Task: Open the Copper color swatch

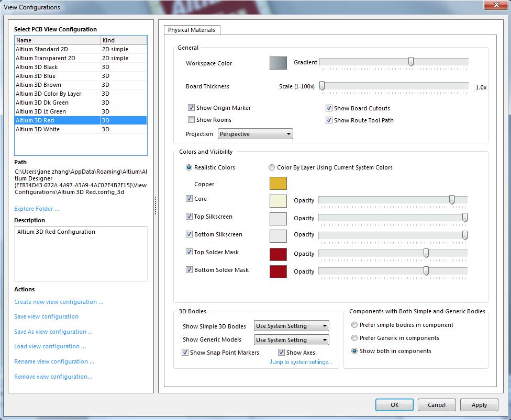Action: click(x=278, y=184)
